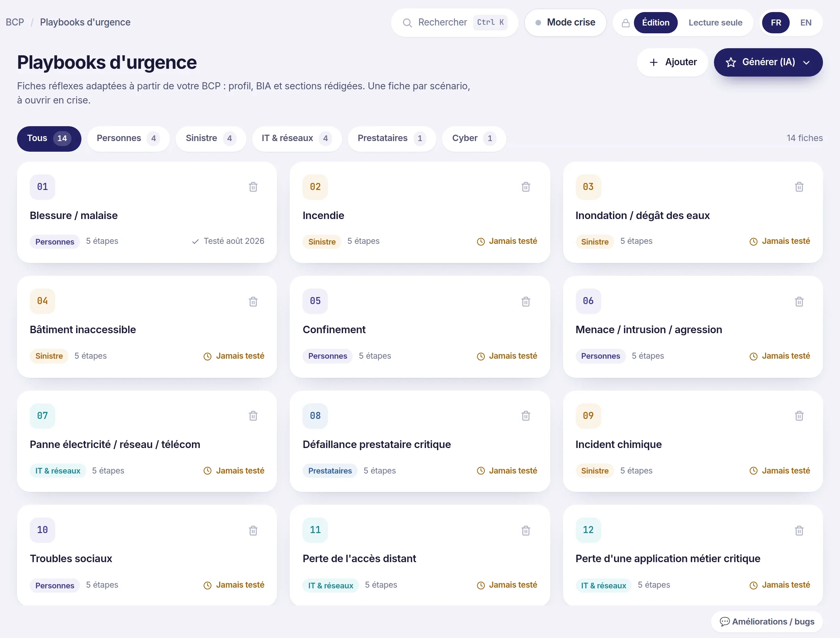Click the star icon in Générer (IA)
This screenshot has width=840, height=638.
coord(731,62)
